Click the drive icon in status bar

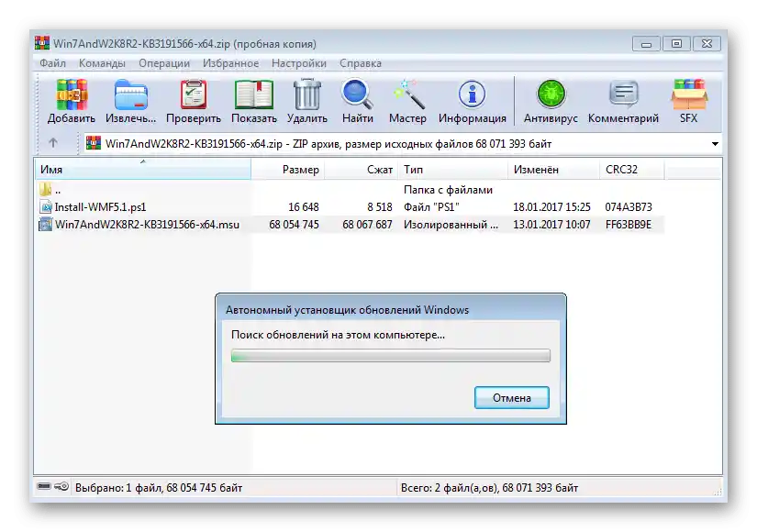pyautogui.click(x=44, y=487)
